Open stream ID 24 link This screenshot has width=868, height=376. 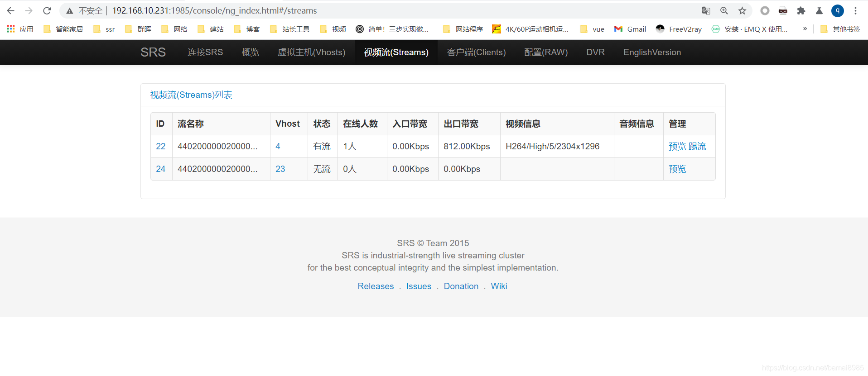[x=161, y=169]
